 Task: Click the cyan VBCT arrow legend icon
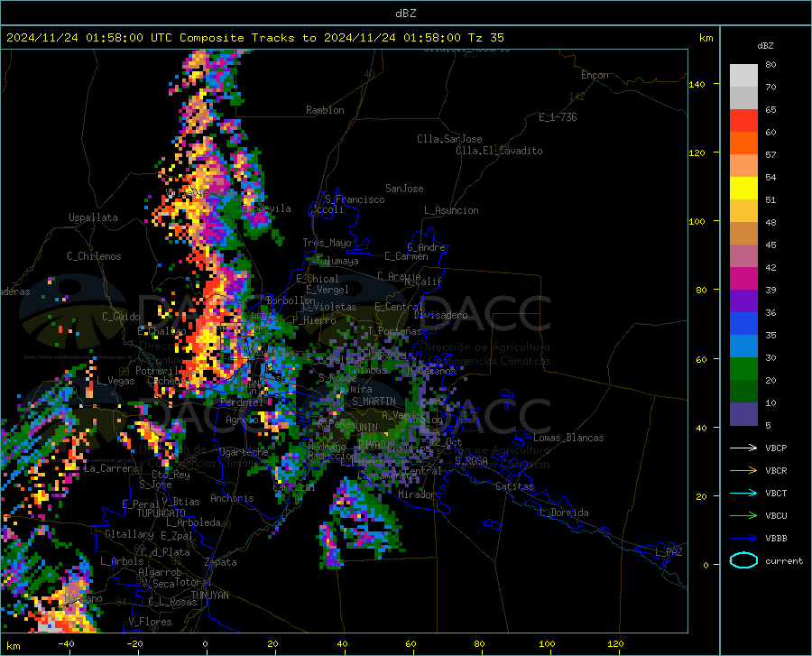coord(743,493)
